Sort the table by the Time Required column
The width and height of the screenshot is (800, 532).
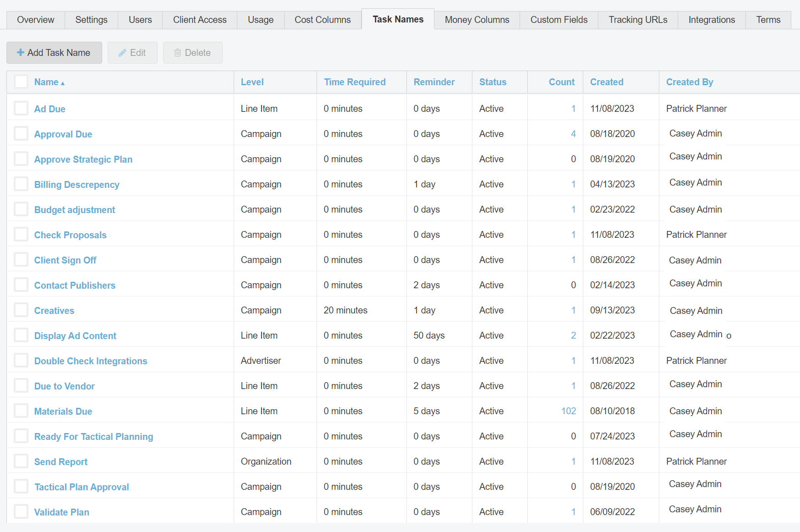pos(355,82)
